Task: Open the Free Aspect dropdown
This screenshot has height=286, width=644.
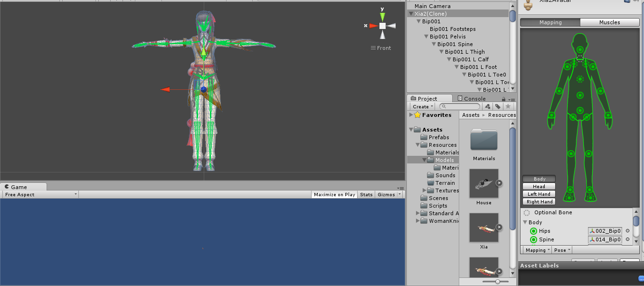Action: point(40,194)
